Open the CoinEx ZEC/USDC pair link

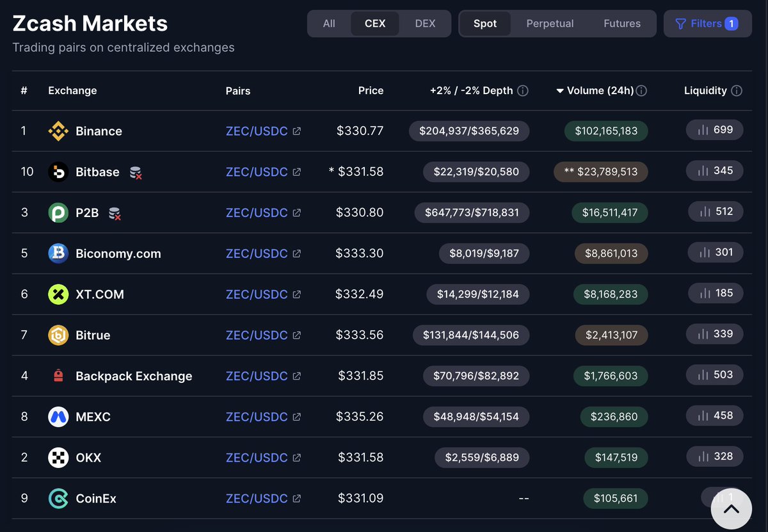tap(257, 498)
